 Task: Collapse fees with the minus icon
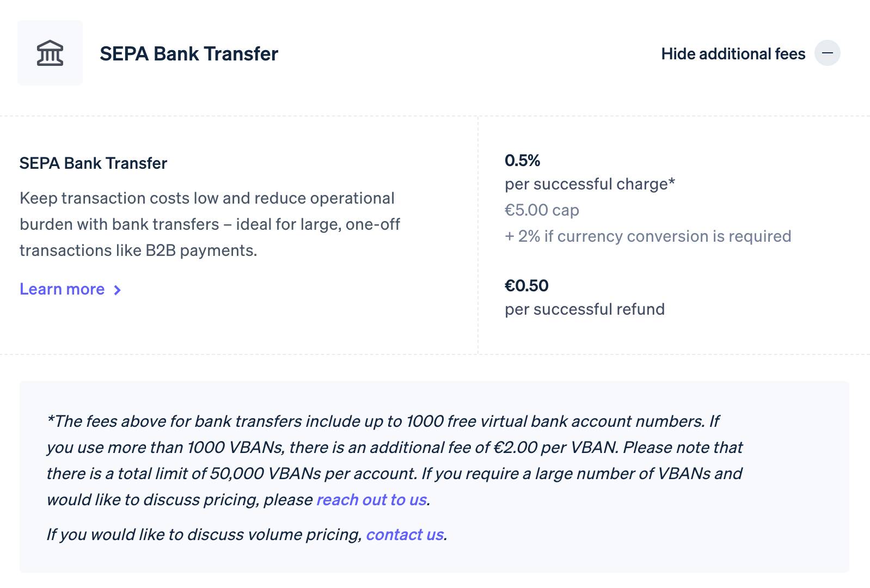click(x=827, y=53)
